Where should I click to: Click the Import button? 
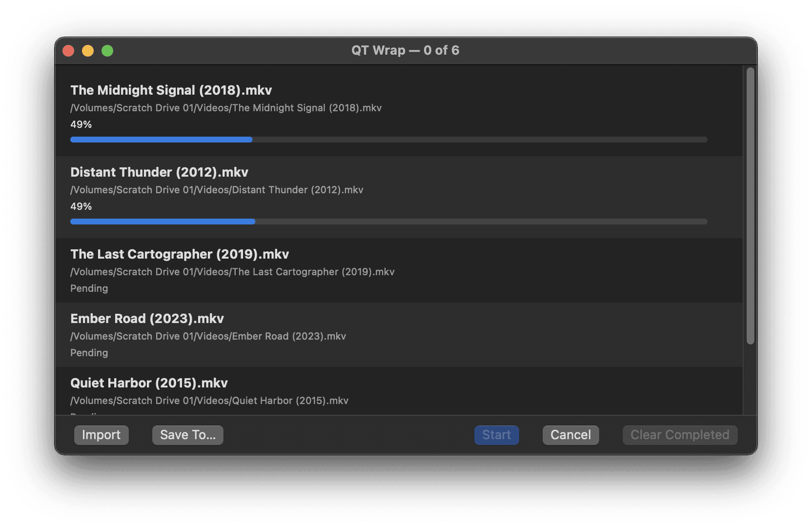pyautogui.click(x=101, y=435)
